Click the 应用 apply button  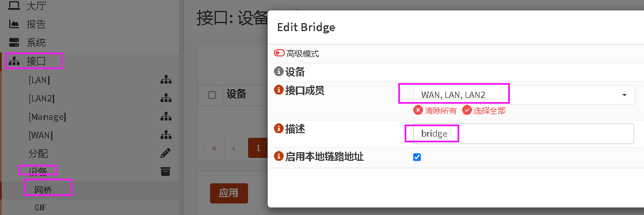pyautogui.click(x=229, y=193)
